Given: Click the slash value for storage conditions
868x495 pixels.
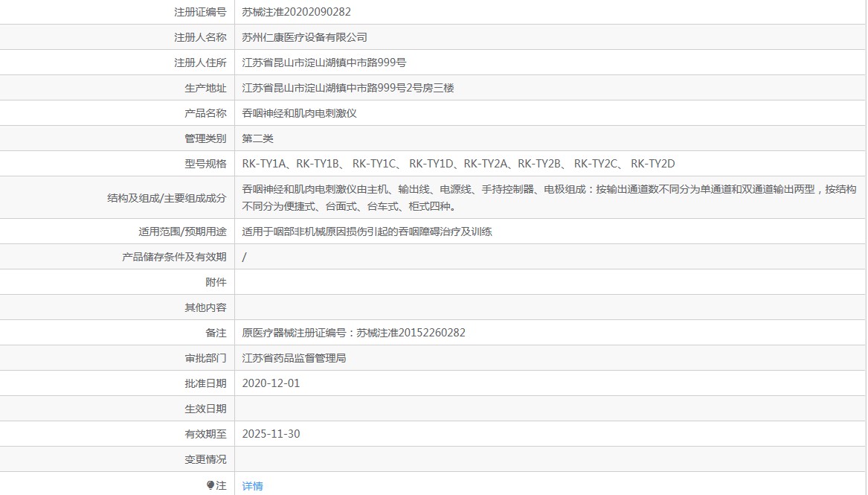Looking at the screenshot, I should pos(244,257).
